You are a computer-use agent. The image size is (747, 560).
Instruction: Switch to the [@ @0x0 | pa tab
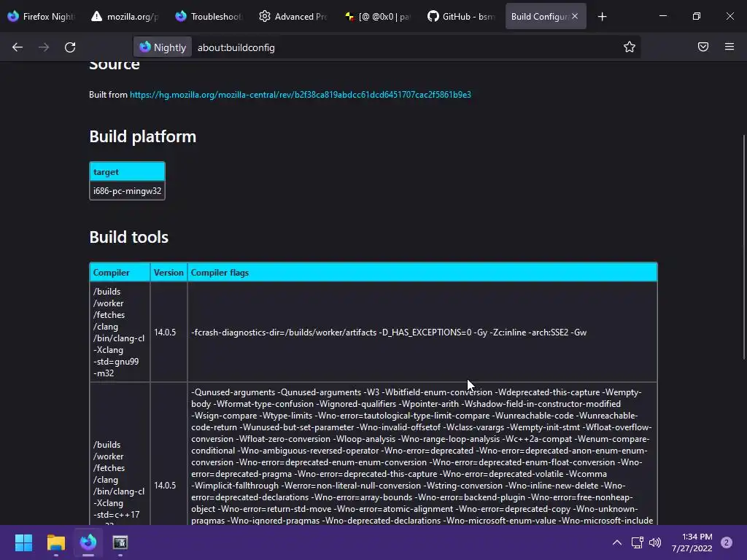(x=376, y=17)
